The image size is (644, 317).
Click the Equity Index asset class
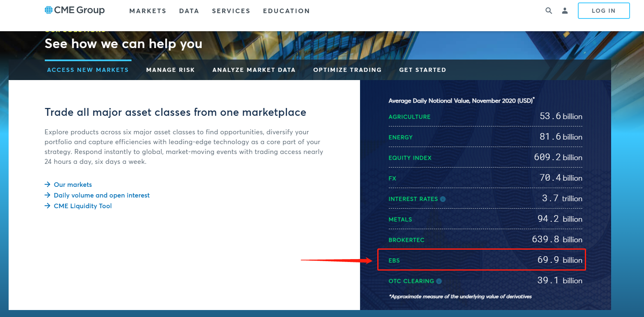point(410,158)
